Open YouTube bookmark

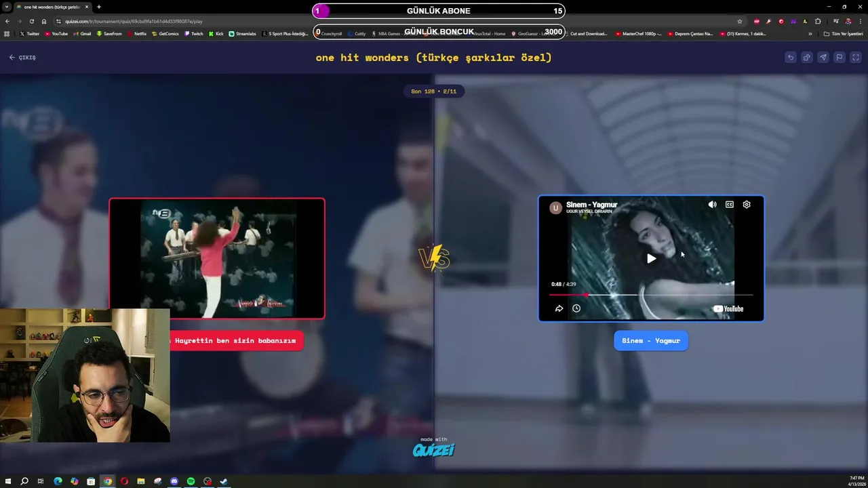[56, 34]
